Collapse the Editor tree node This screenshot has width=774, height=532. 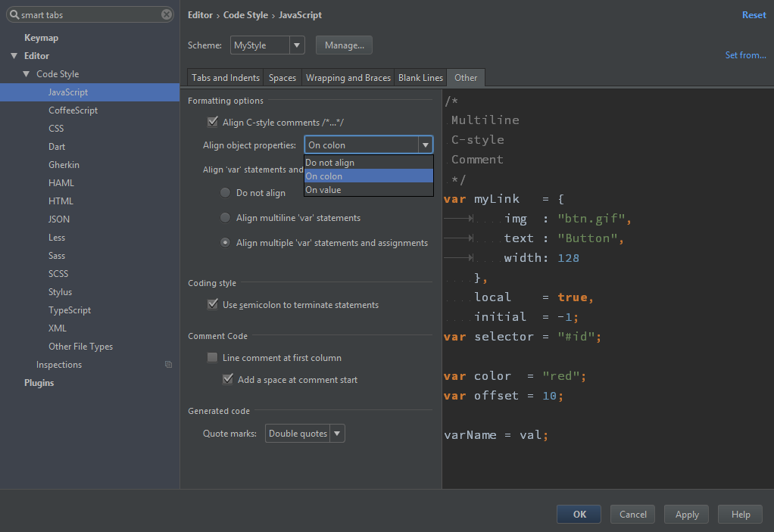click(x=14, y=56)
